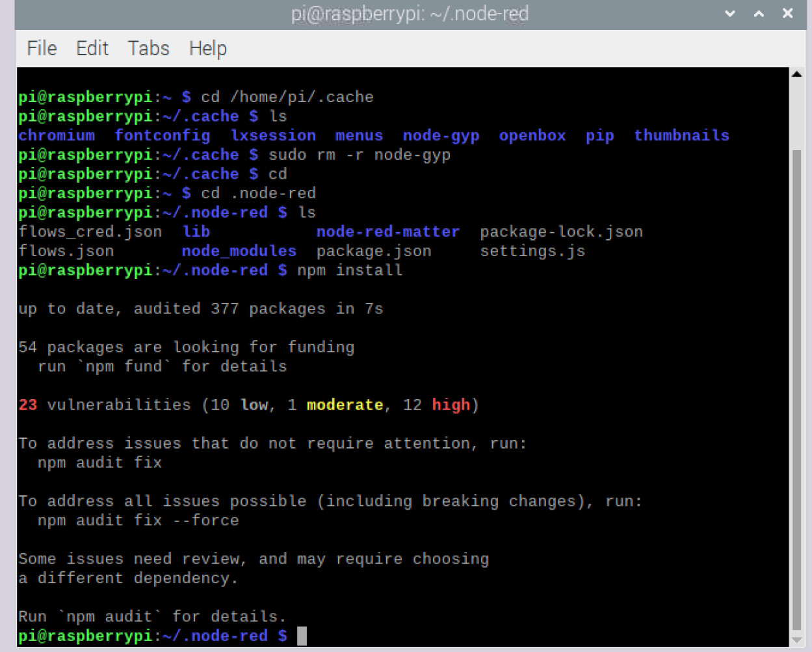
Task: Click the node-red-matter directory name
Action: (388, 232)
